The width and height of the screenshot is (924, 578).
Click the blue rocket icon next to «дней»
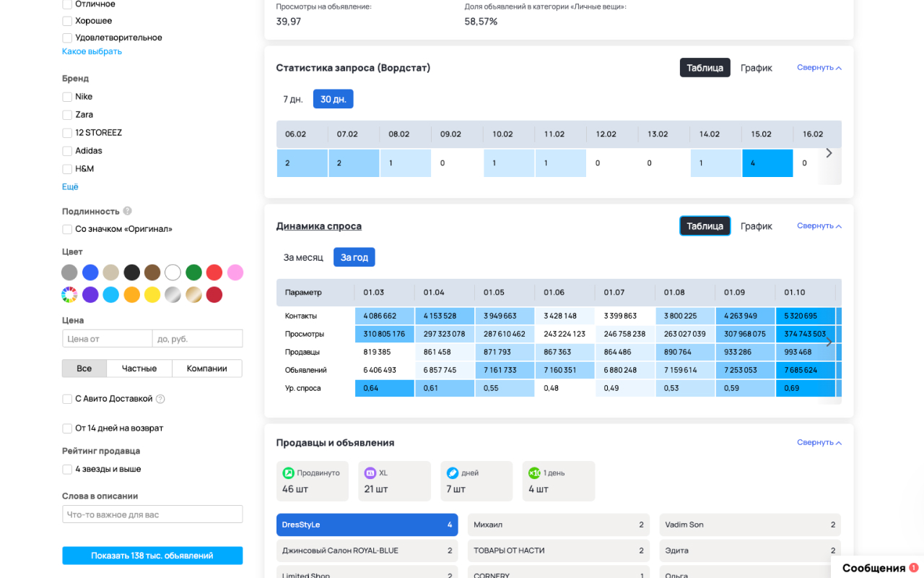(452, 473)
